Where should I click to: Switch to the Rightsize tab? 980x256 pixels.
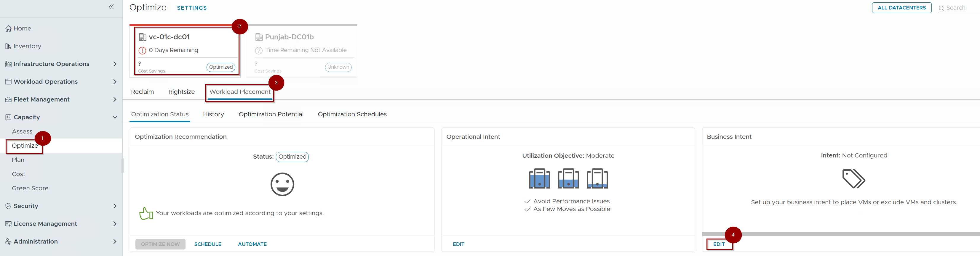point(181,92)
